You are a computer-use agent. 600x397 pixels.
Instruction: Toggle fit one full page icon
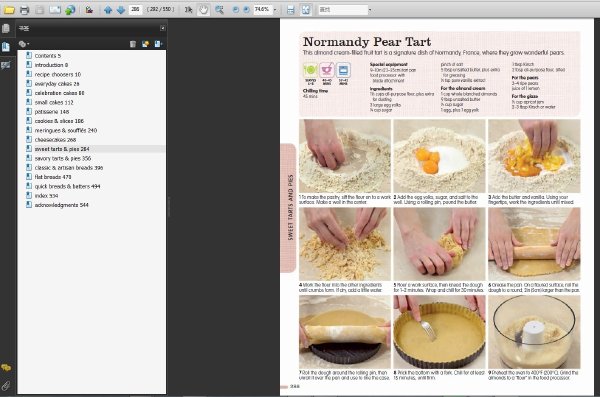(306, 10)
